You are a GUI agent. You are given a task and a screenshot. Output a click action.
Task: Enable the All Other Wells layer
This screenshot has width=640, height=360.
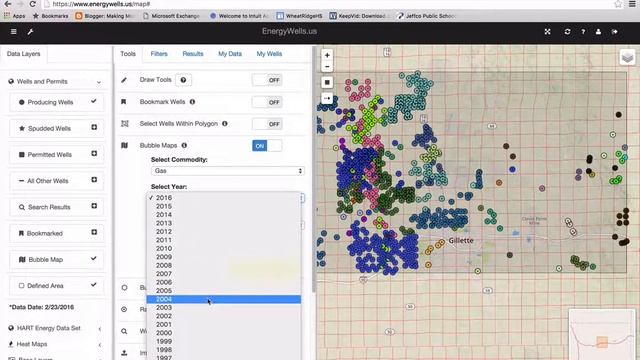click(94, 180)
